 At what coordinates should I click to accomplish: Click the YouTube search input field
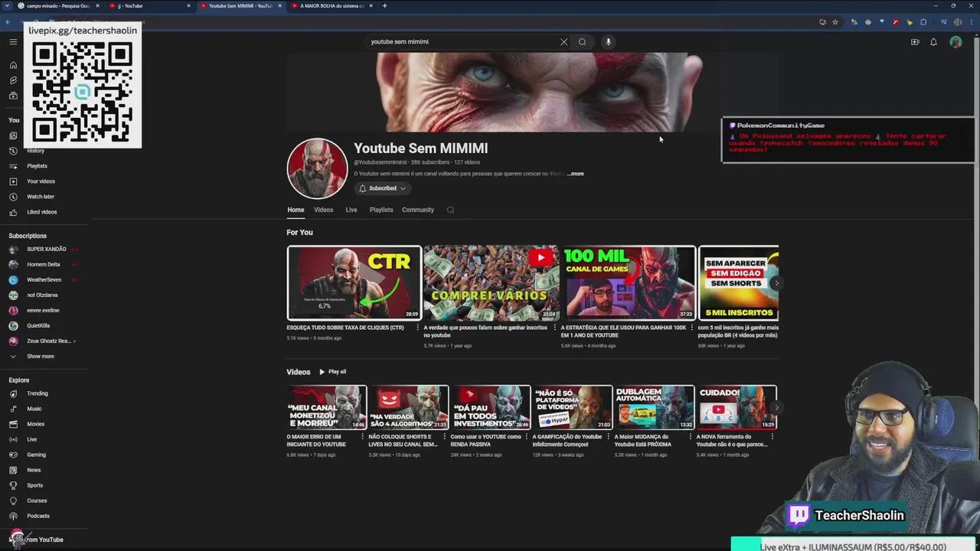[x=462, y=42]
